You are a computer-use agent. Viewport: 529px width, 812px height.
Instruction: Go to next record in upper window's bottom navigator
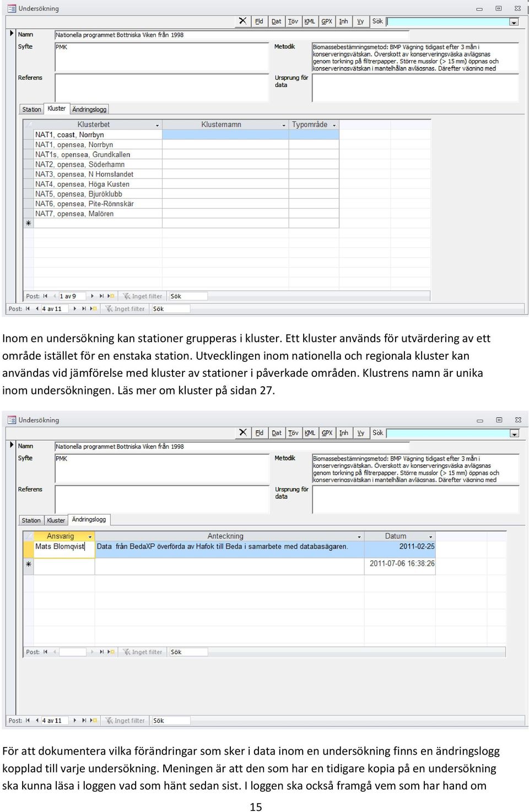click(74, 309)
